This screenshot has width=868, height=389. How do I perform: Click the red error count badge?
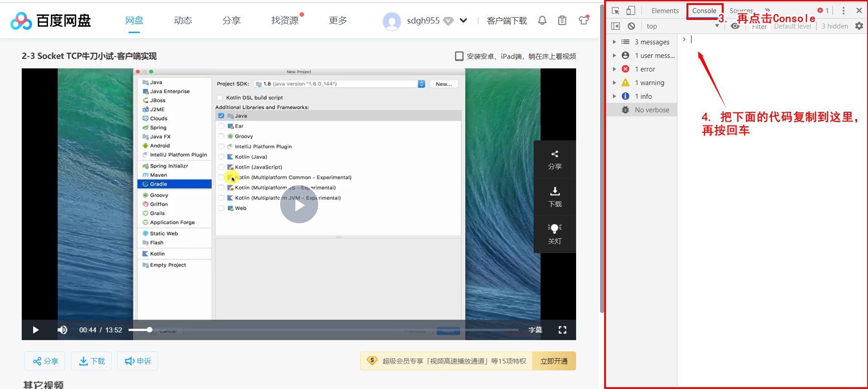pos(823,10)
